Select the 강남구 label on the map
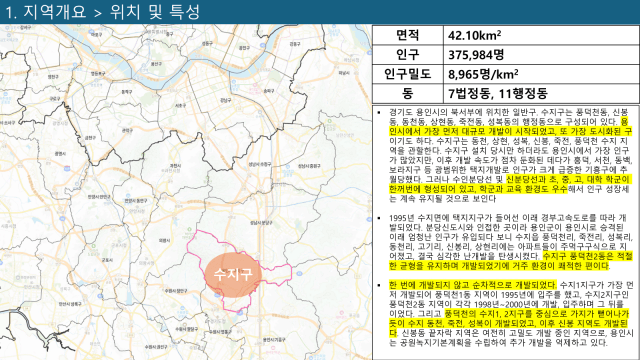This screenshot has height=360, width=640. [225, 100]
